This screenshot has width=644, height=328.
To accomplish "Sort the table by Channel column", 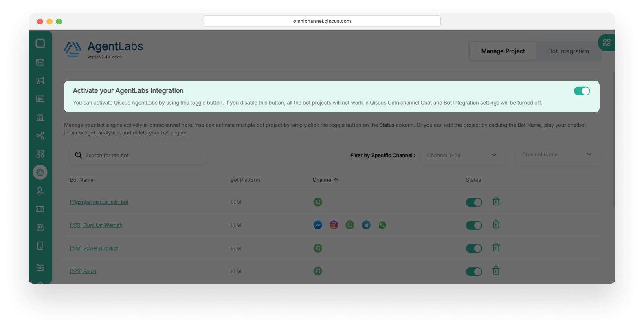I will [325, 180].
